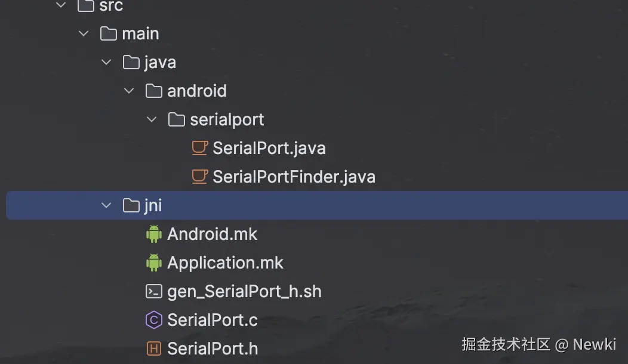The height and width of the screenshot is (364, 628).
Task: Select the SerialPort.c source file
Action: [212, 320]
